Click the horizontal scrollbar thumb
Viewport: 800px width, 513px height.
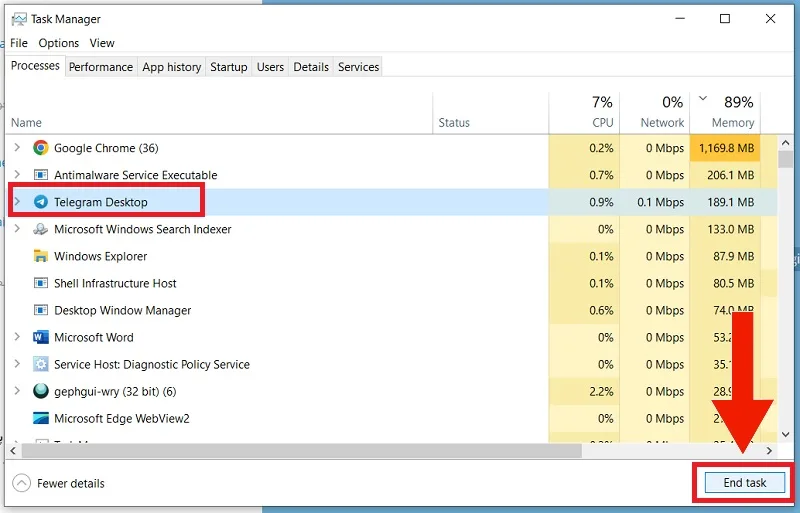302,451
